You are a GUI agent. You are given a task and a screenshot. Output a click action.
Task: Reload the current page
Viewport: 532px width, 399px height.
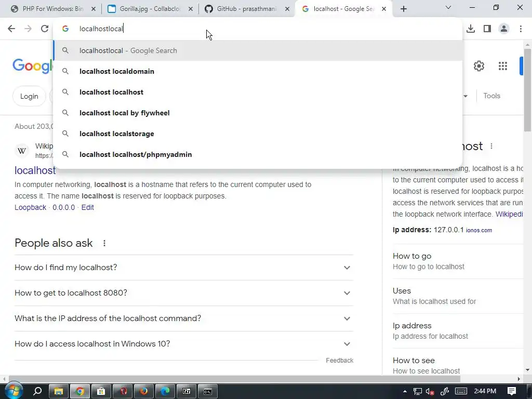pyautogui.click(x=45, y=29)
